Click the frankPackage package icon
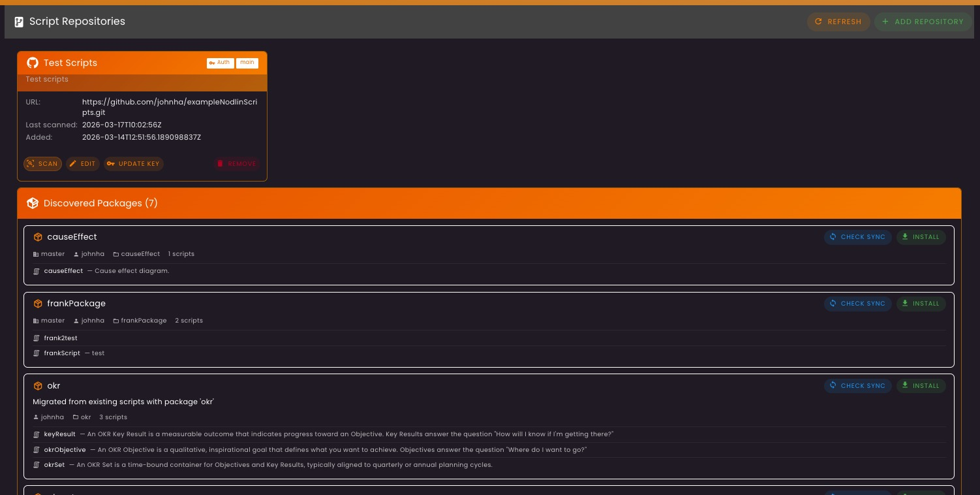Screen dimensions: 980x495 point(38,304)
